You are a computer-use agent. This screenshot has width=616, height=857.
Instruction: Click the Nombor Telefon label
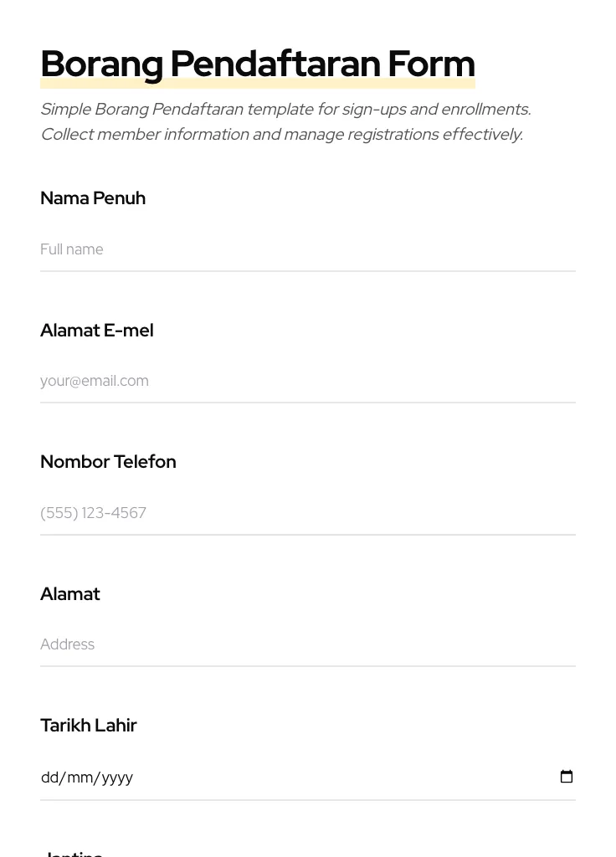[108, 462]
